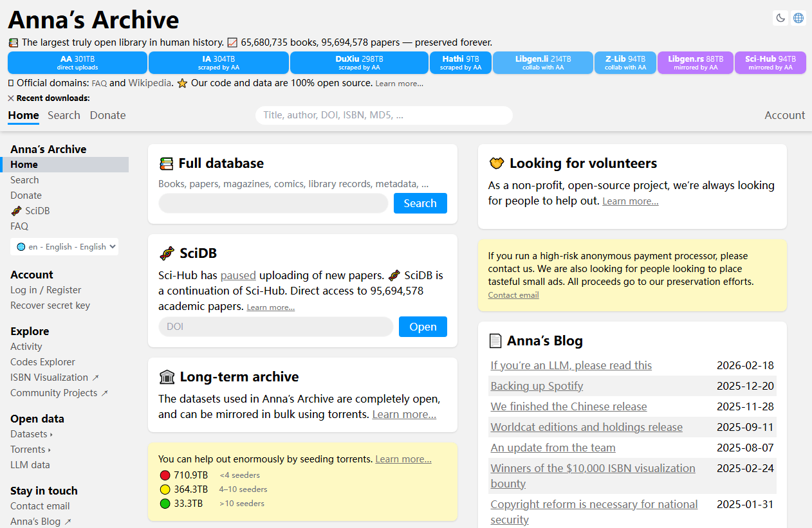Viewport: 812px width, 528px height.
Task: Click the building icon beside Long-term archive
Action: pos(167,377)
